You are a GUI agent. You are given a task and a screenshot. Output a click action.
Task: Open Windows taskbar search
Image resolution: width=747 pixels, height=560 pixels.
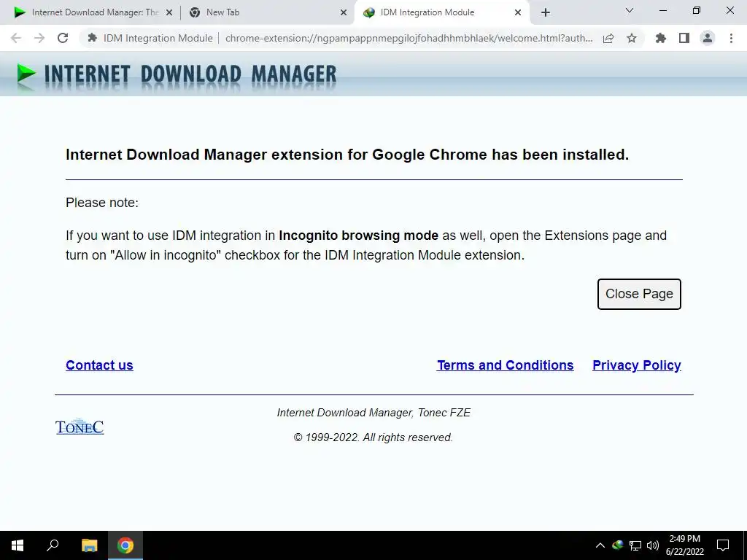pyautogui.click(x=53, y=545)
